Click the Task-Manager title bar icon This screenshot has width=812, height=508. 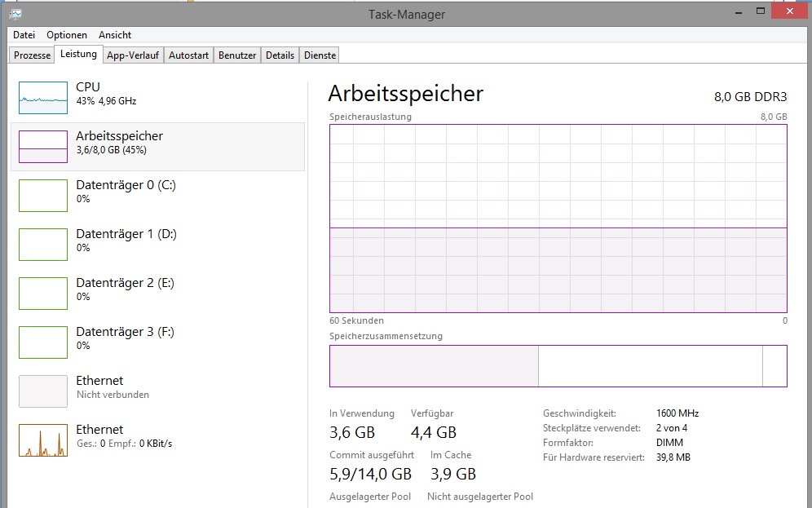pos(15,13)
